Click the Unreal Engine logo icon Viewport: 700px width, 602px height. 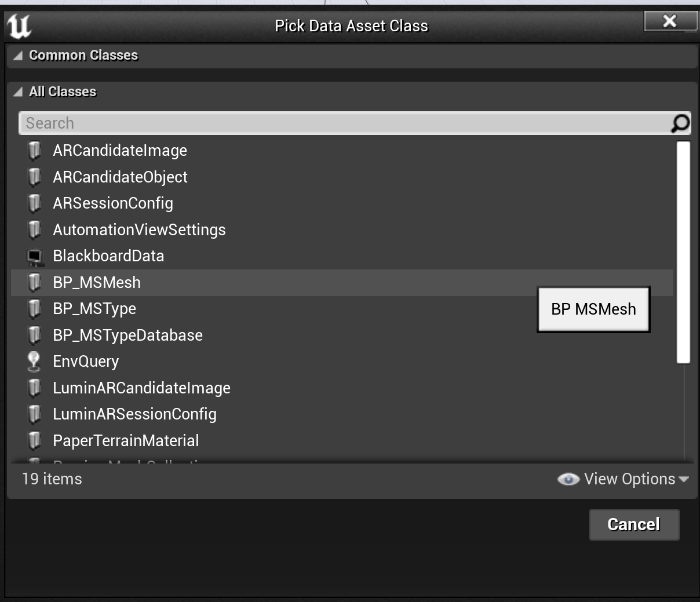(x=19, y=26)
